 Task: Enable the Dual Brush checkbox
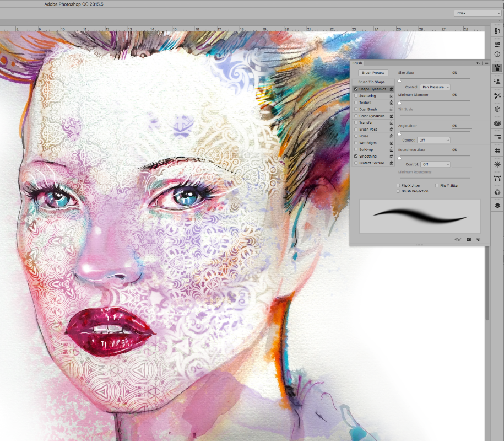point(356,109)
